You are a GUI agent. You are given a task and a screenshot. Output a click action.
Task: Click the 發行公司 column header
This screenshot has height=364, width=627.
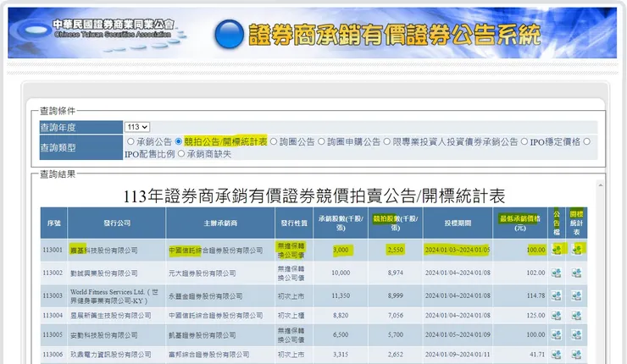click(x=117, y=223)
